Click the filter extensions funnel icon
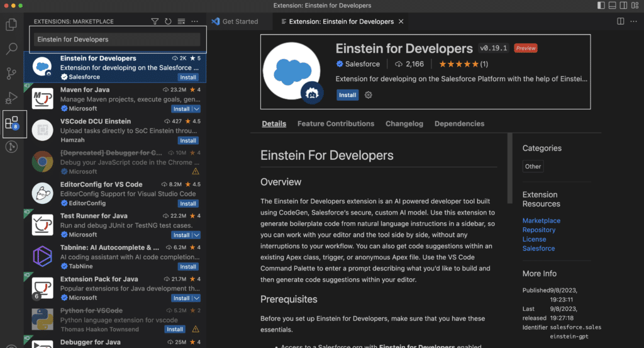The image size is (644, 348). pos(155,21)
